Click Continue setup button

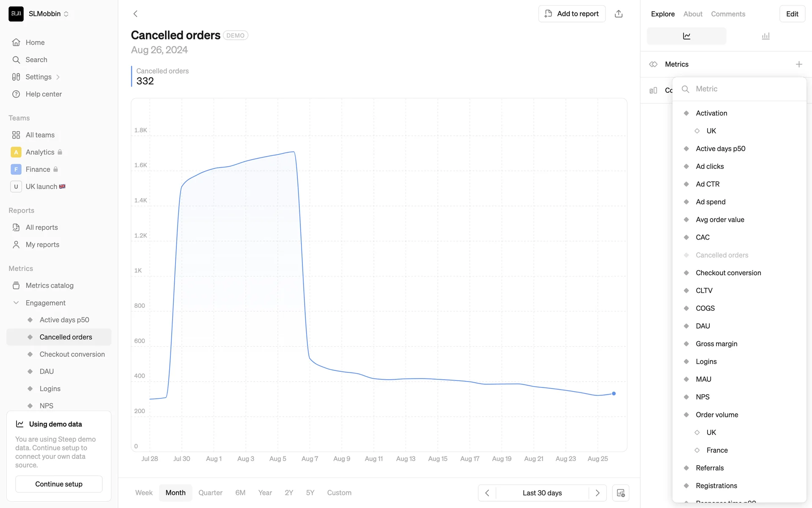(x=59, y=484)
